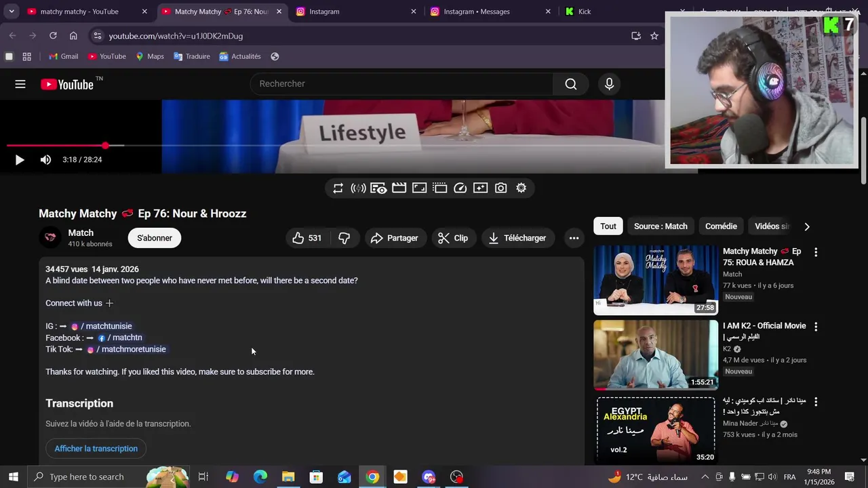Click the site info icon in the address bar
The height and width of the screenshot is (488, 868).
[97, 36]
